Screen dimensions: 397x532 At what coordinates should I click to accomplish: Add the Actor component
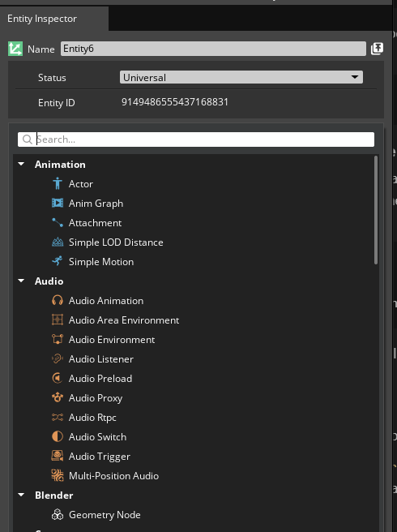81,184
